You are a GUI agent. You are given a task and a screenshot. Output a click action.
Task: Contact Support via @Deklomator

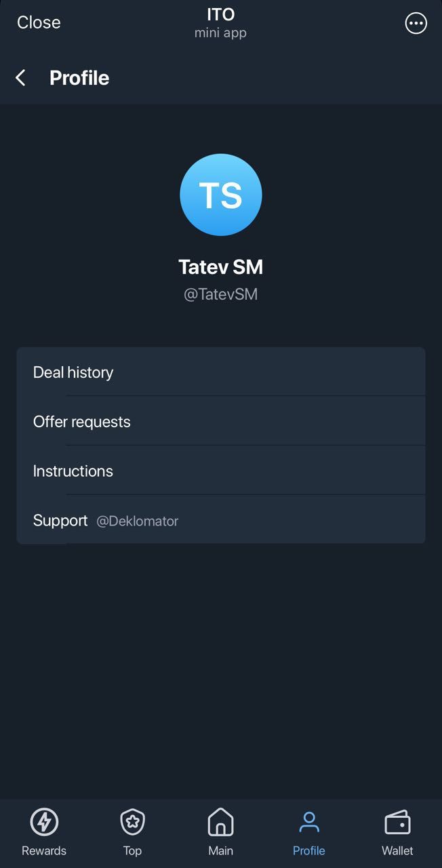[138, 520]
